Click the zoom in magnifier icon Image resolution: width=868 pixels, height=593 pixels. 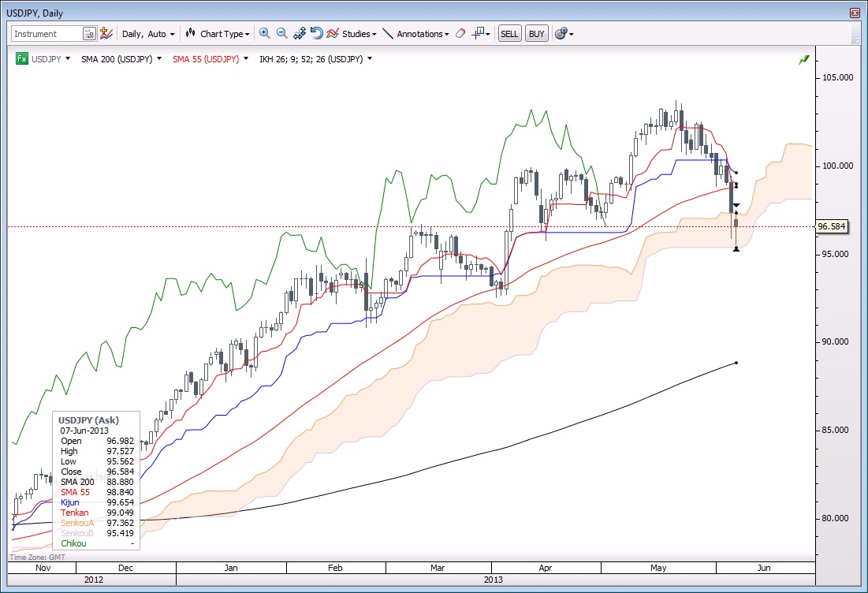tap(264, 34)
